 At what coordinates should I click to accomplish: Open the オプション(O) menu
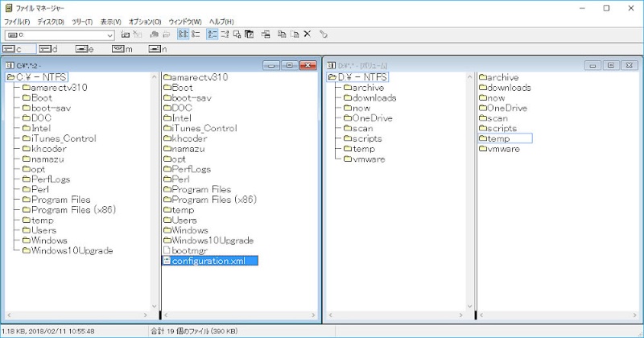(145, 22)
